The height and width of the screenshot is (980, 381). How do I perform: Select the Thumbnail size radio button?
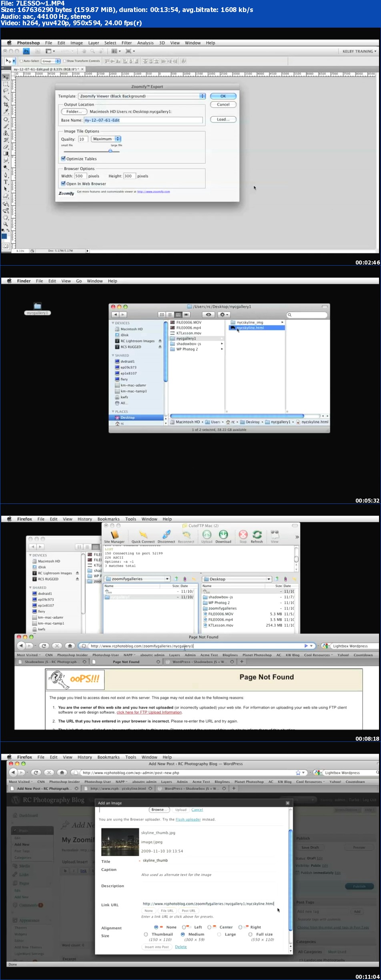pos(146,934)
